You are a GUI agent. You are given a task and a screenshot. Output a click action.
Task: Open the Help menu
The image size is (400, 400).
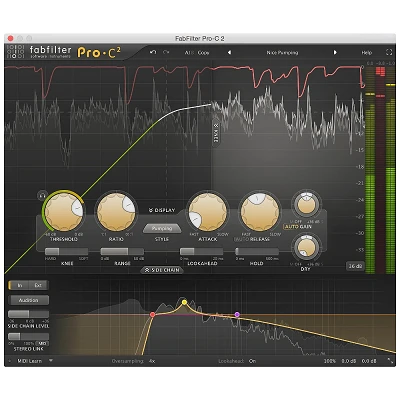[367, 53]
